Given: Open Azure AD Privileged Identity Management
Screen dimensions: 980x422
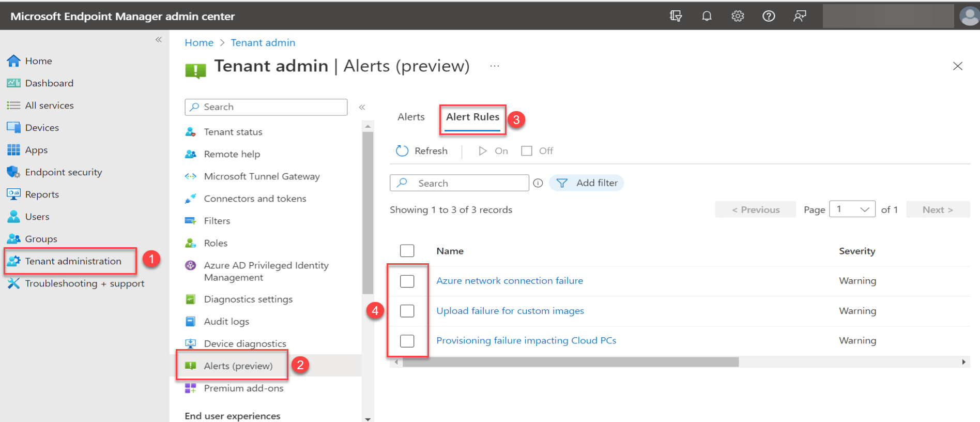Looking at the screenshot, I should [266, 271].
